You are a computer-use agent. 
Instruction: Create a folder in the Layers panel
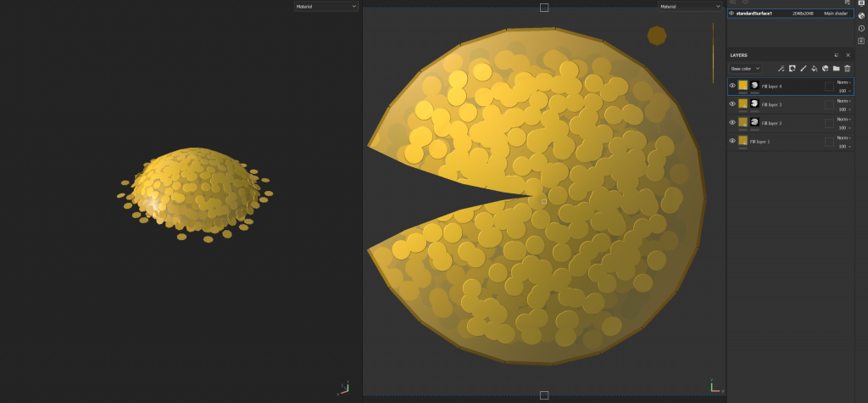point(836,69)
